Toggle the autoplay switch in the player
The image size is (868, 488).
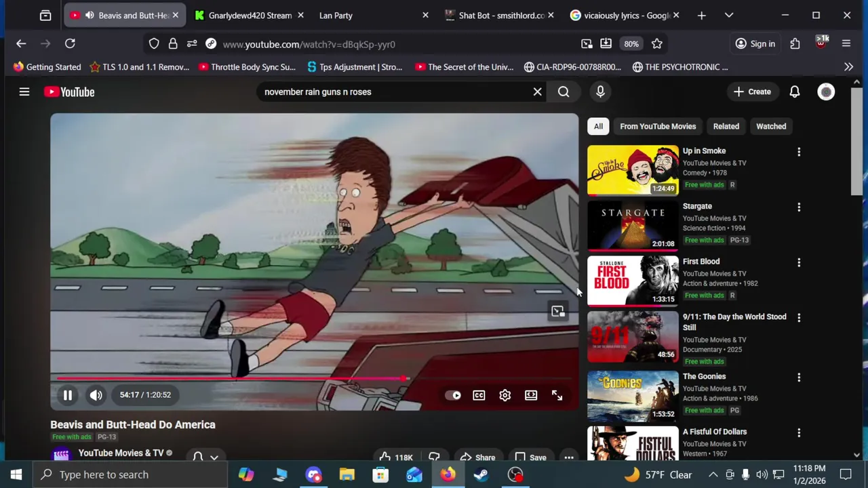click(x=453, y=395)
